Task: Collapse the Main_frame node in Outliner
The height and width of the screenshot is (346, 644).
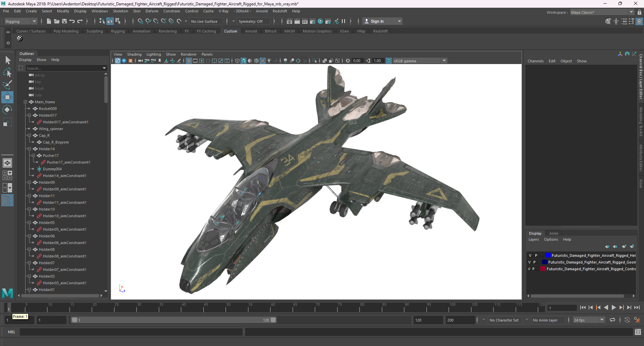Action: point(25,102)
